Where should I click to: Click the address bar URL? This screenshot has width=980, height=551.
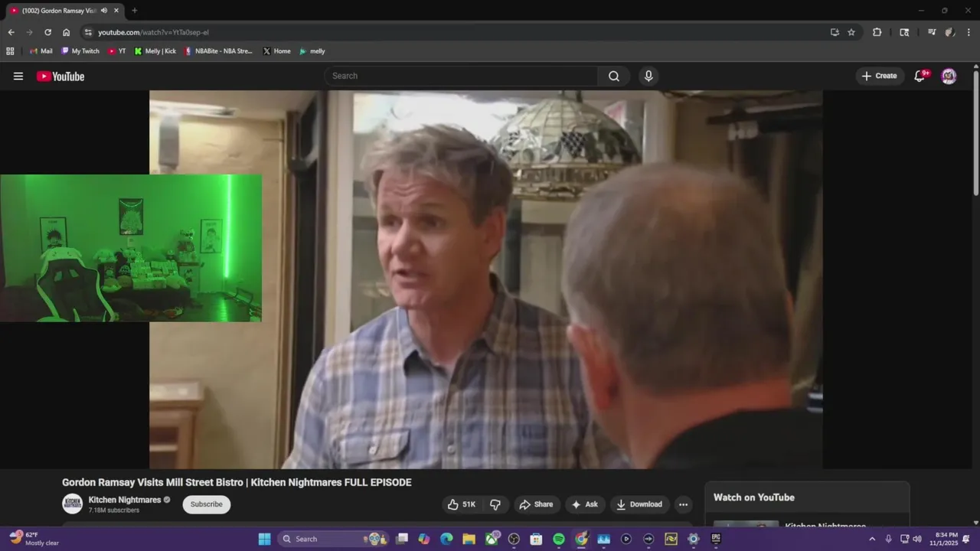153,32
